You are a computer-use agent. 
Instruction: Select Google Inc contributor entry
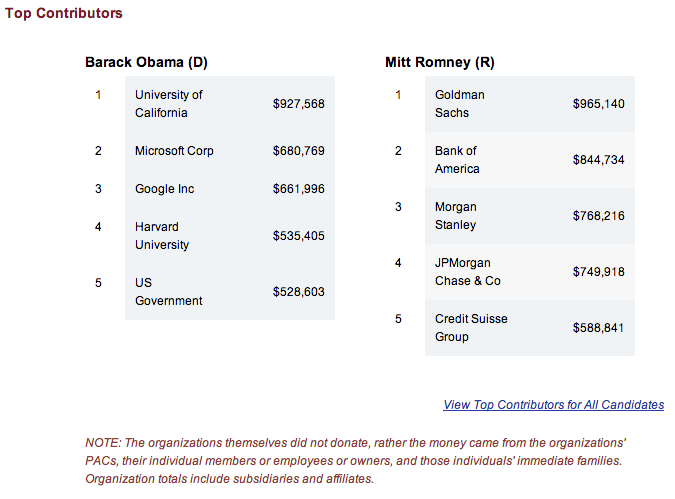click(x=164, y=189)
